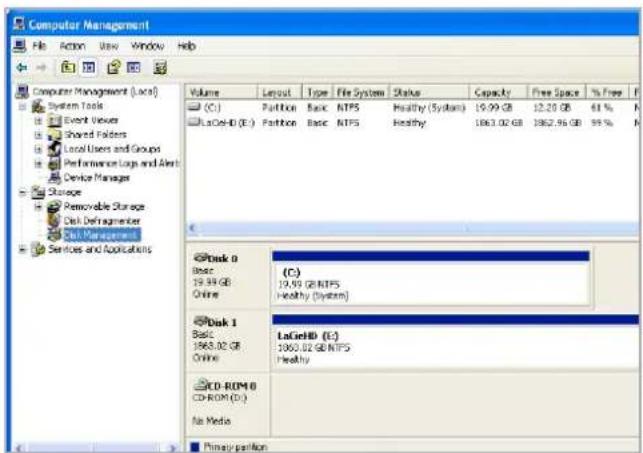Click the "Healthy (System)" status cell
This screenshot has height=453, width=643.
click(429, 107)
